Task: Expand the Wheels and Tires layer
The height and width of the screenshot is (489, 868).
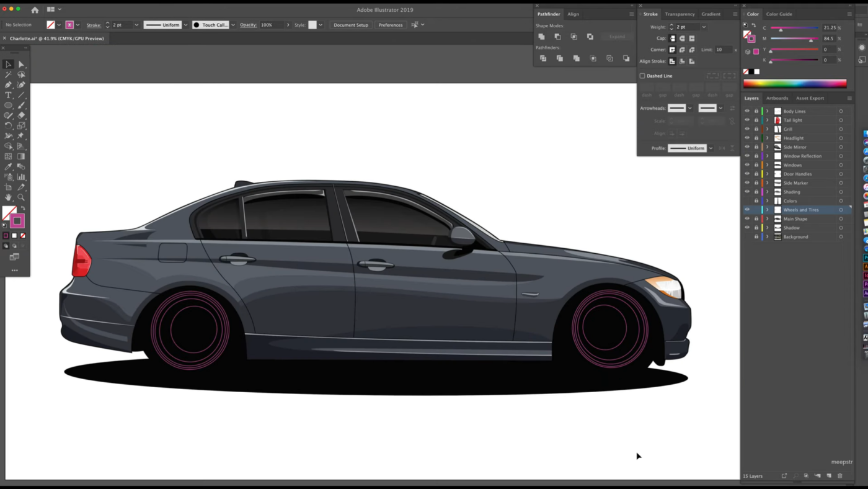Action: point(767,210)
